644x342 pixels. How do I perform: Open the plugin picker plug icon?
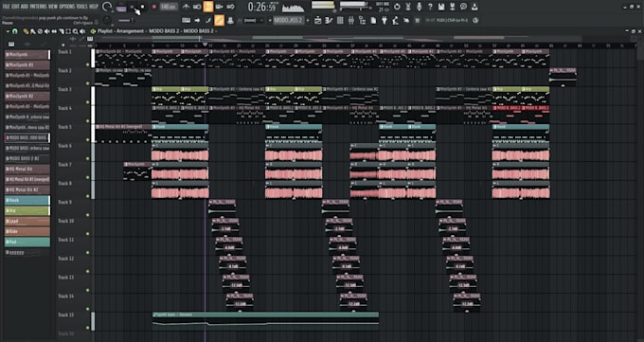385,21
